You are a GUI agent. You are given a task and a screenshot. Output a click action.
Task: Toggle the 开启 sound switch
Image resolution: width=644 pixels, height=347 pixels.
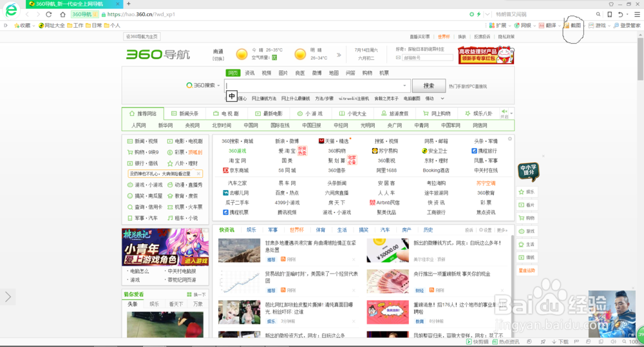click(504, 113)
